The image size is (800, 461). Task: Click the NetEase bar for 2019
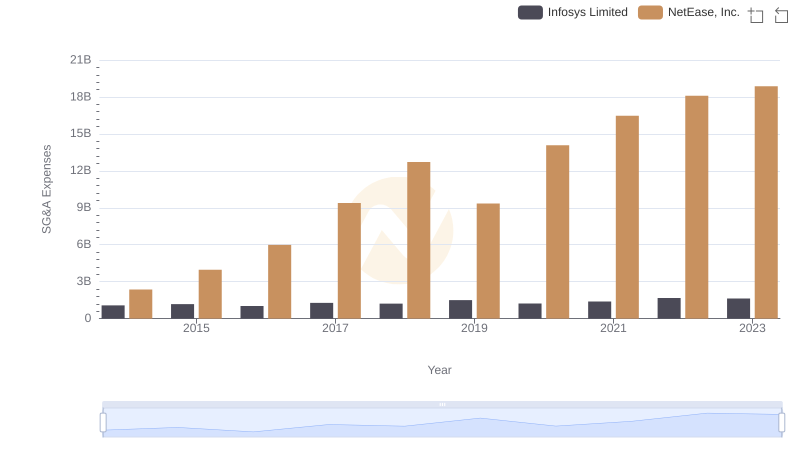488,261
